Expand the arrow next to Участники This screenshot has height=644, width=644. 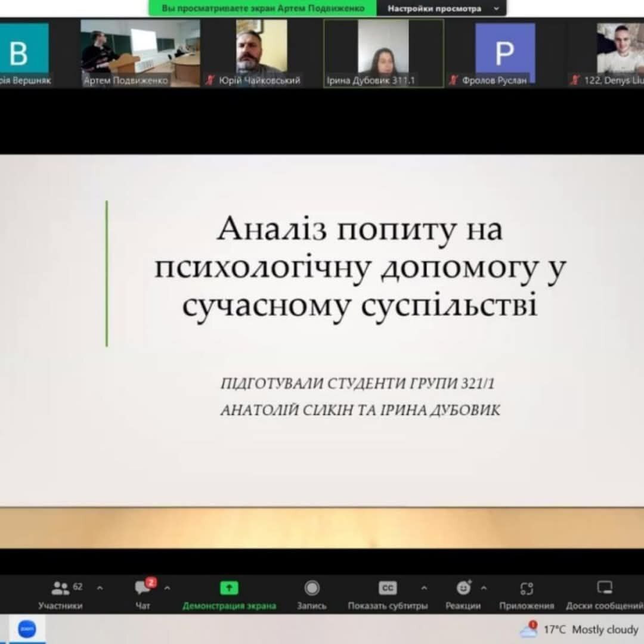coord(100,588)
